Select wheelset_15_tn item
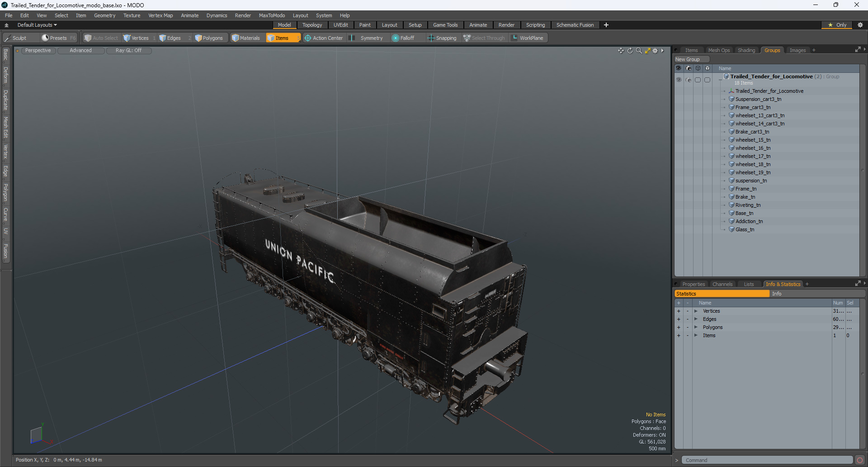This screenshot has height=467, width=868. click(x=753, y=140)
